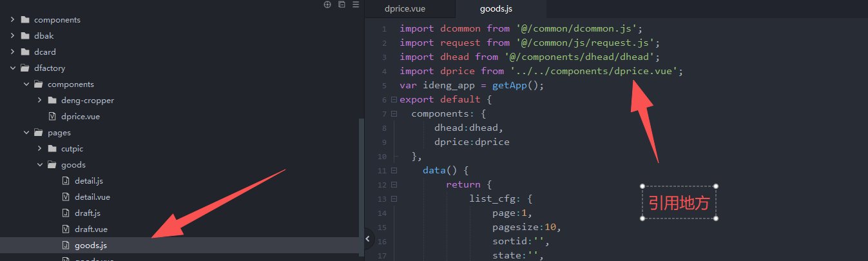Expand the cutpic folder
This screenshot has height=261, width=868.
[39, 149]
